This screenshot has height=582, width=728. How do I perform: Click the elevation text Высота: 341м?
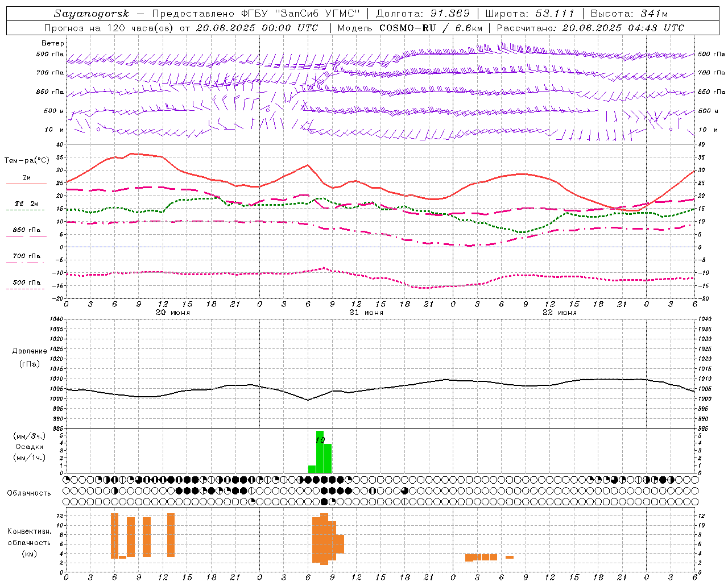tap(629, 14)
